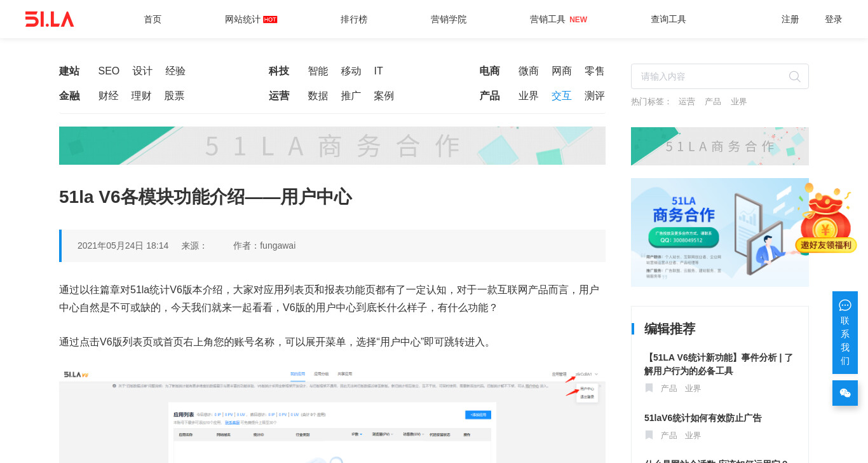Select the 数据 subcategory
This screenshot has height=463, width=868.
point(318,96)
